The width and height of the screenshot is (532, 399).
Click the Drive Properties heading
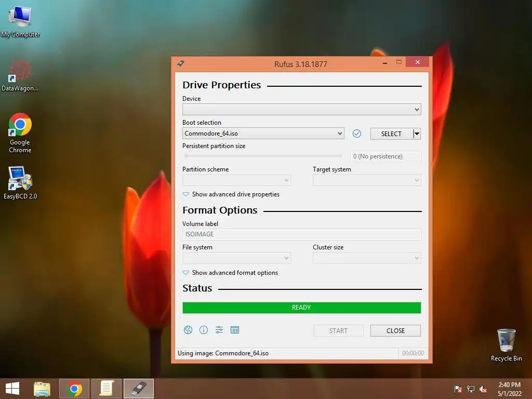(x=221, y=85)
